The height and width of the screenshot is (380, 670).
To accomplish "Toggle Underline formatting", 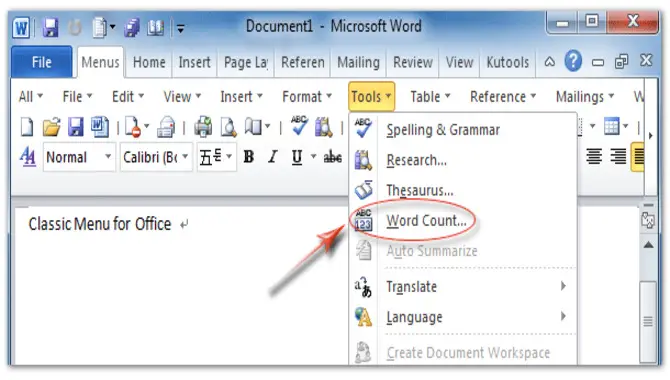I will (297, 157).
